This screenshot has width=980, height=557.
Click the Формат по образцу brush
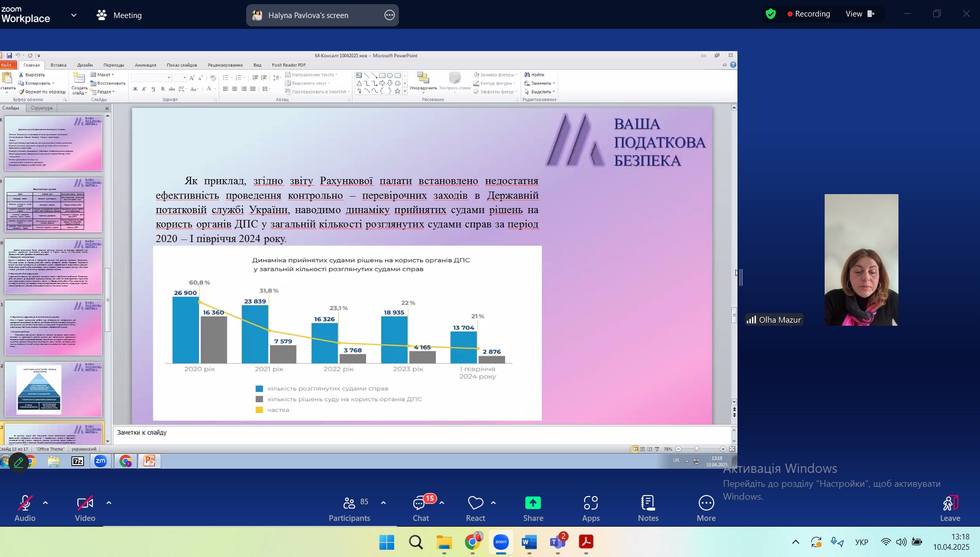42,92
